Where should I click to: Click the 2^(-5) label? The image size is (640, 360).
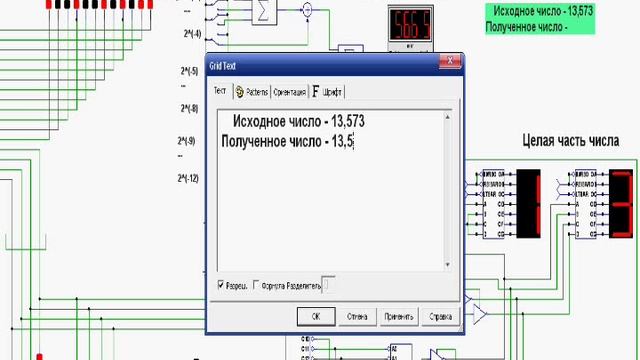coord(189,71)
